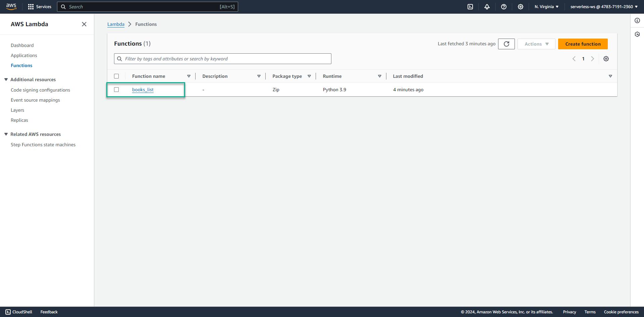Go to the next page of functions
644x317 pixels.
coord(593,59)
